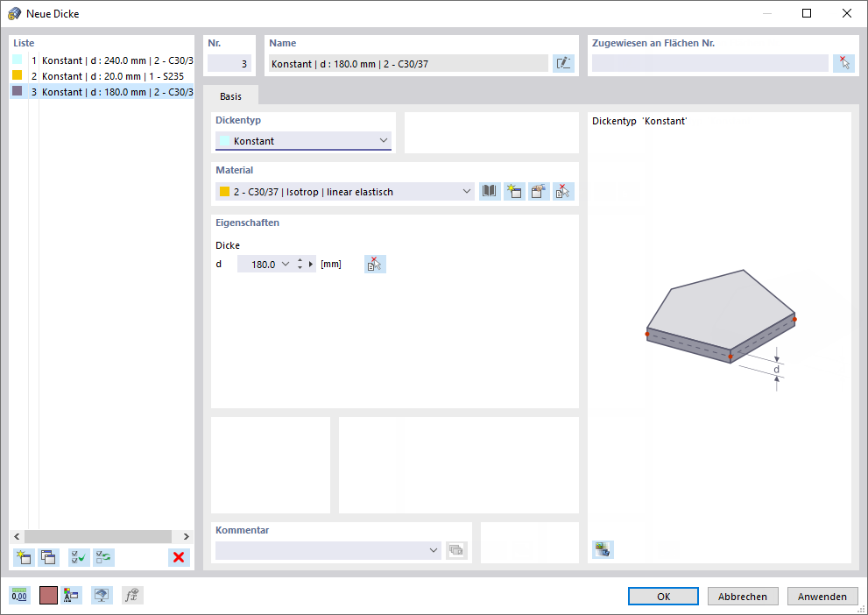Edit the selected material

point(538,191)
